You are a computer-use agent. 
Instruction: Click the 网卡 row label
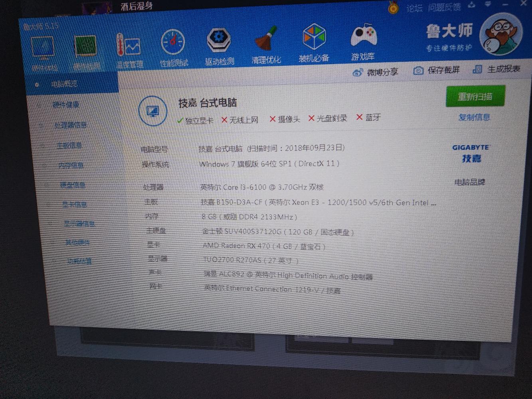click(156, 286)
